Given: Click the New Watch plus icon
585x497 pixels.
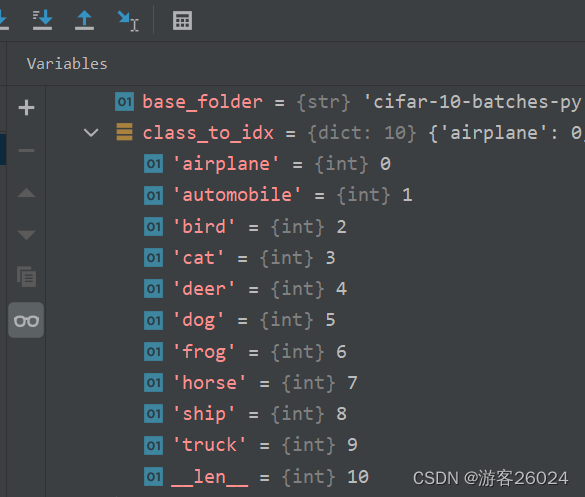Looking at the screenshot, I should [x=26, y=107].
